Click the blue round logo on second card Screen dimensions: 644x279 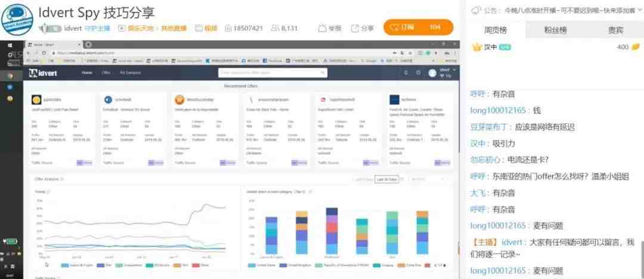pyautogui.click(x=108, y=100)
